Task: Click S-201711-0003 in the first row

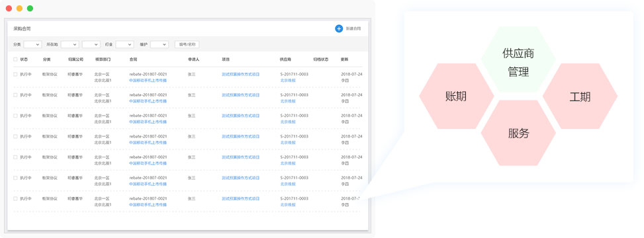Action: pos(294,74)
